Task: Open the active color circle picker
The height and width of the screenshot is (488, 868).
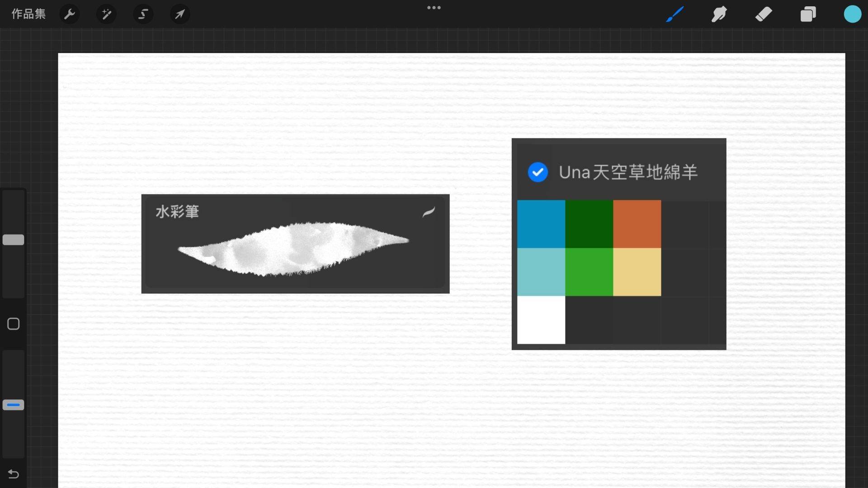Action: [852, 14]
